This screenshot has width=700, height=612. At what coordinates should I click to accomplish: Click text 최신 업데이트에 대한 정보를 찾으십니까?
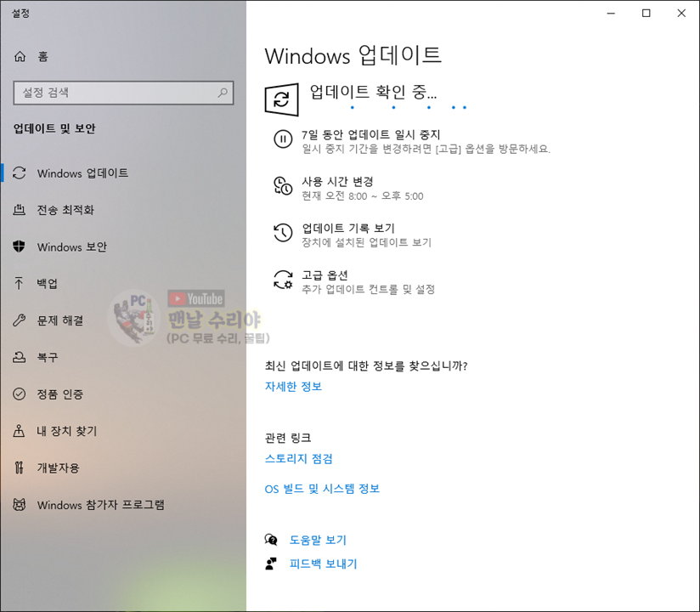point(366,365)
